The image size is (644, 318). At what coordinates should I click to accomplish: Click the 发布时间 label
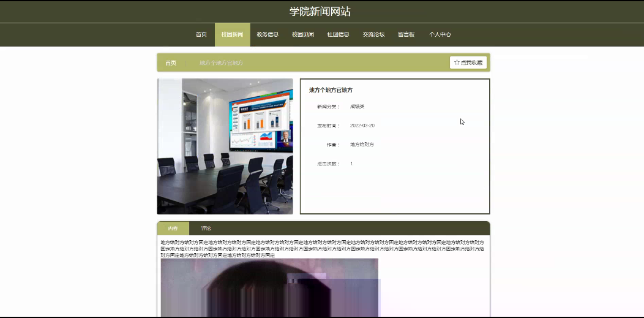[x=329, y=126]
